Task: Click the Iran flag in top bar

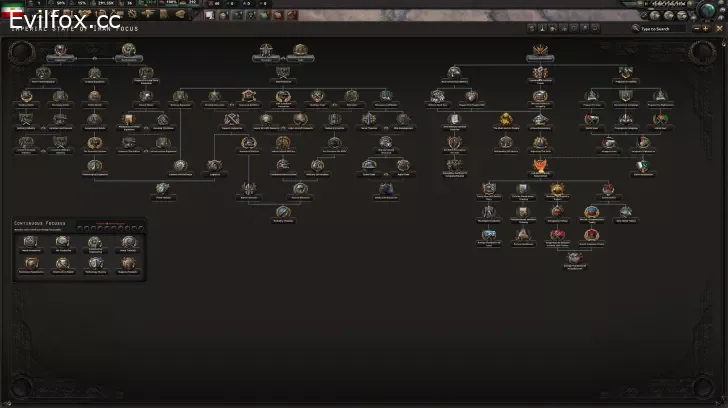Action: click(x=13, y=8)
